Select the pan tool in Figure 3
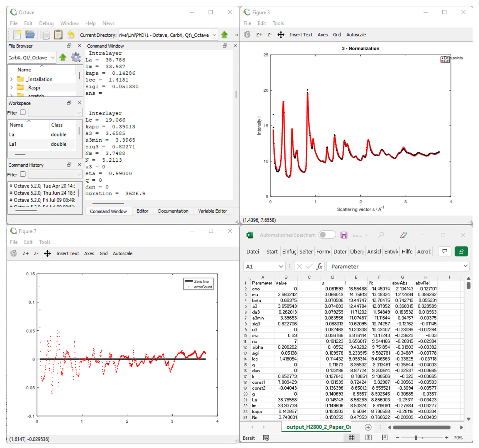The width and height of the screenshot is (479, 448). point(281,35)
